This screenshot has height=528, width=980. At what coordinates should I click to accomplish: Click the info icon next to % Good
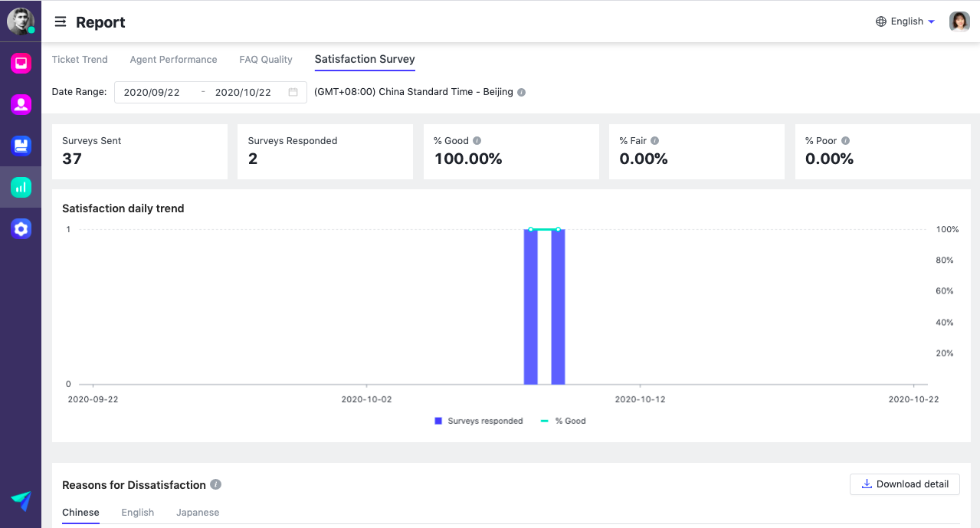click(x=477, y=141)
